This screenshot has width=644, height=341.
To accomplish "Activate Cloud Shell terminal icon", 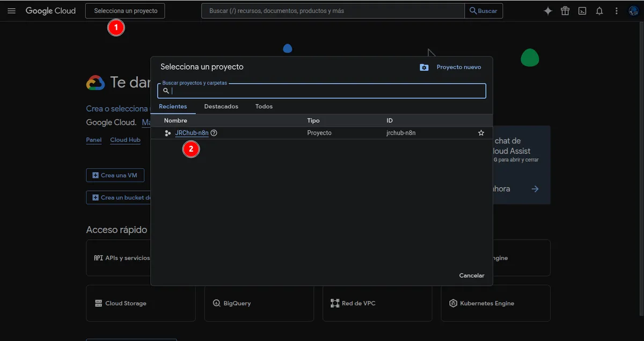I will pyautogui.click(x=582, y=11).
